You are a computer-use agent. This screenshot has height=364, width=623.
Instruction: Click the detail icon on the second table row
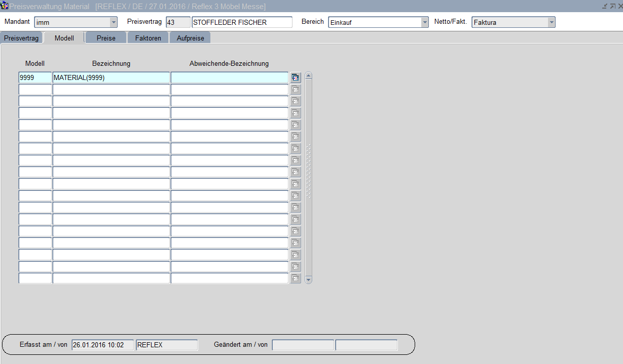tap(296, 90)
